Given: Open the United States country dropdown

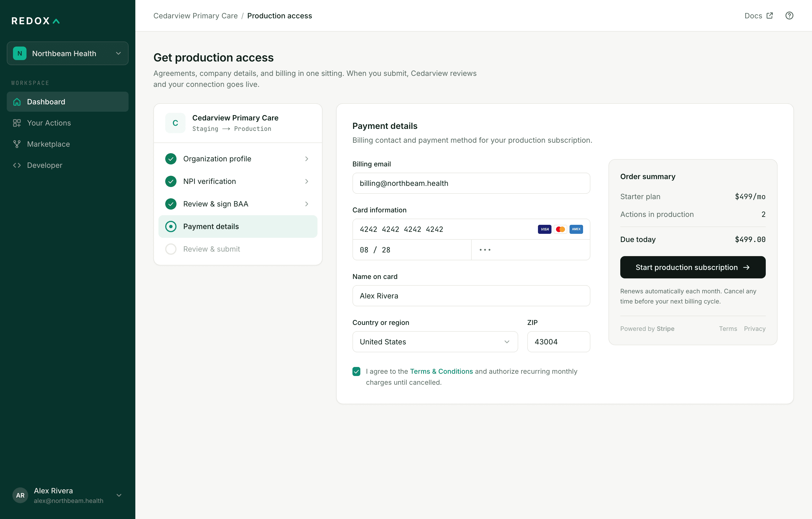Looking at the screenshot, I should (x=435, y=342).
